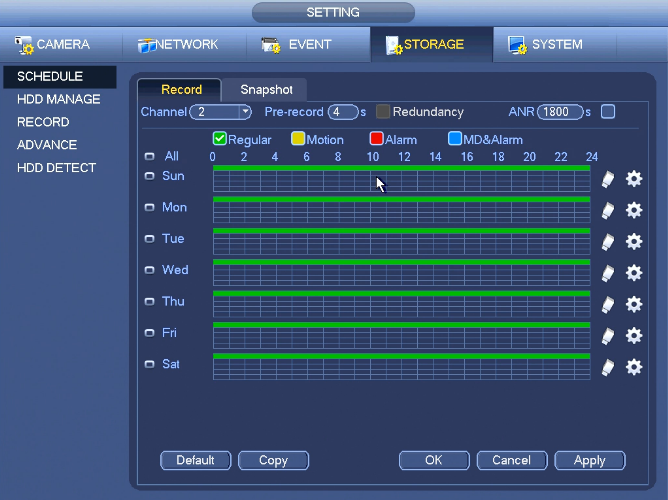Open the NETWORK settings tab
Image resolution: width=668 pixels, height=500 pixels.
179,45
